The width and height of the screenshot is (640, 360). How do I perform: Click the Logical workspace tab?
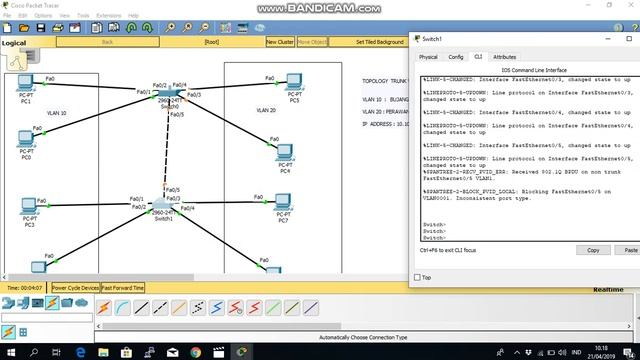click(13, 43)
